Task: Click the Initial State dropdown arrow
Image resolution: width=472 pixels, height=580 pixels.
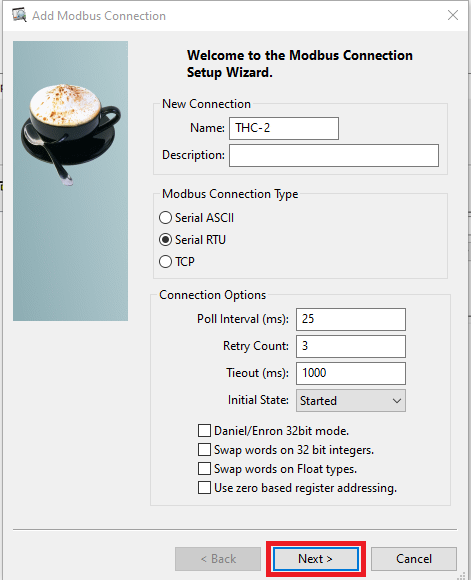Action: point(397,401)
